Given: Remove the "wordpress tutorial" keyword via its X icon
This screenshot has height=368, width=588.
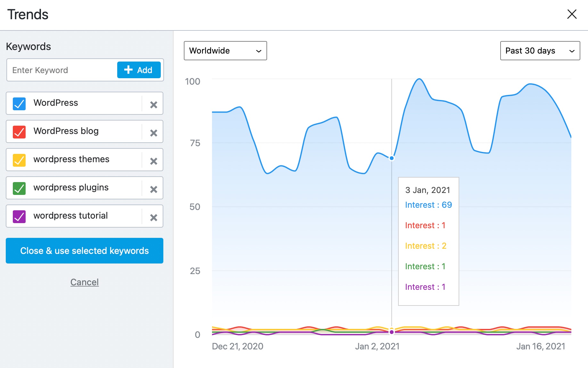Looking at the screenshot, I should [153, 217].
